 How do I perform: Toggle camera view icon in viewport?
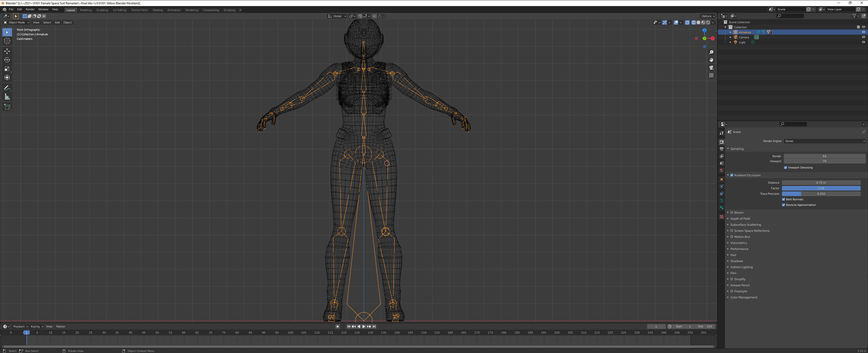[x=711, y=68]
